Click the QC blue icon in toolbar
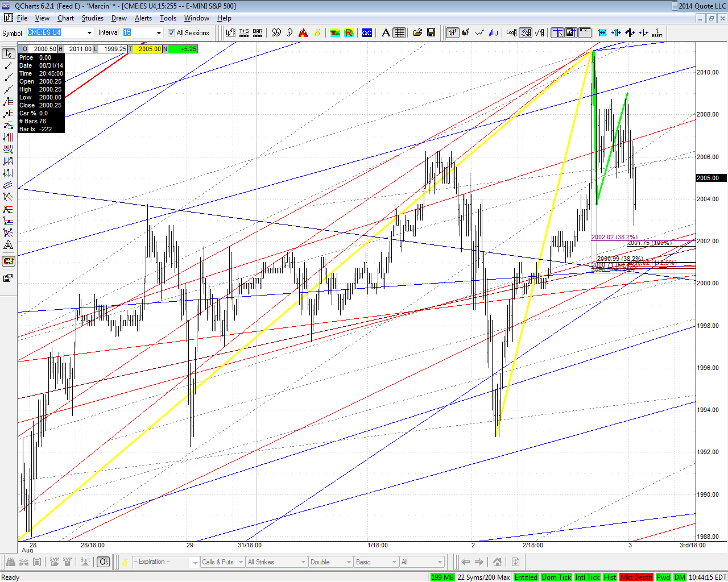This screenshot has height=582, width=728. (367, 33)
